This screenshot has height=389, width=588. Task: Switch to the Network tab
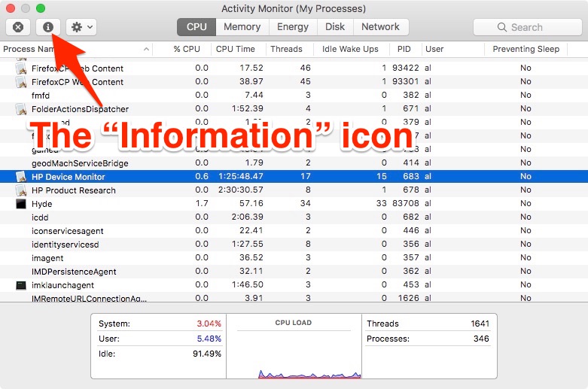(381, 27)
